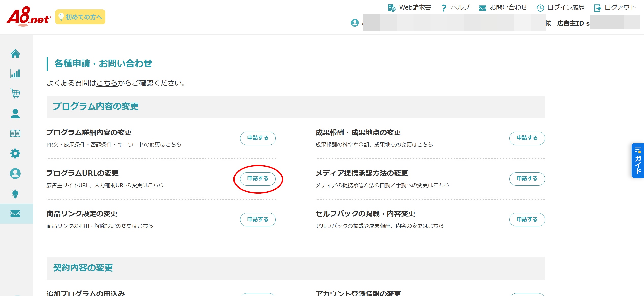Screen dimensions: 644x296
Task: Open the sidebar light bulb icon
Action: (x=15, y=194)
